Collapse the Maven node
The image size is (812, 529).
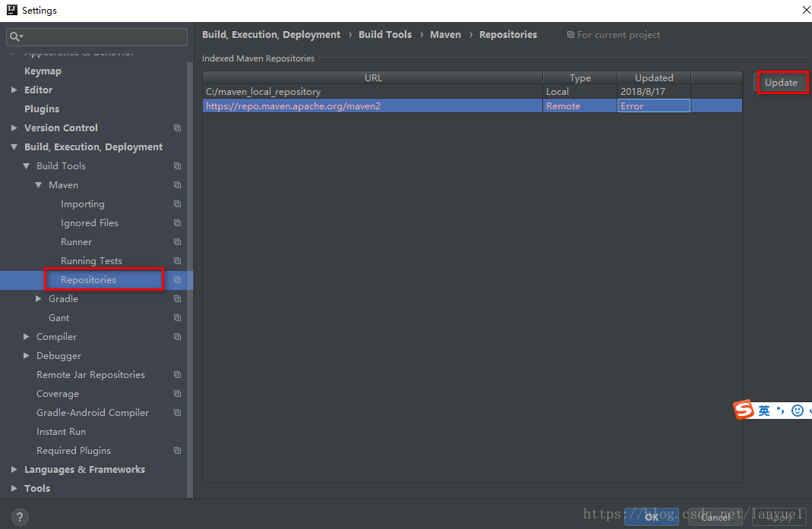point(38,184)
